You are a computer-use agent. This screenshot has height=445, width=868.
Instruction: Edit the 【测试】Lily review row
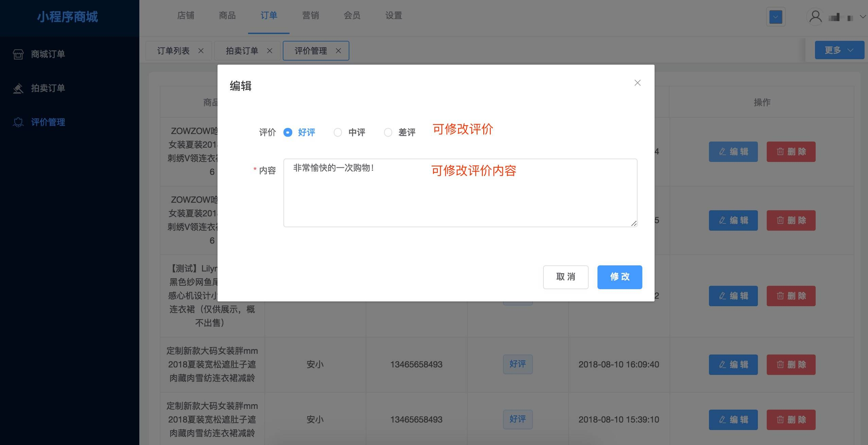pos(733,296)
